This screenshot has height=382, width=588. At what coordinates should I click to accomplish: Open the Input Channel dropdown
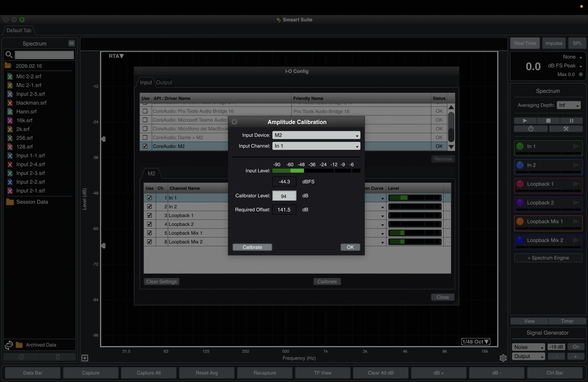click(x=316, y=146)
